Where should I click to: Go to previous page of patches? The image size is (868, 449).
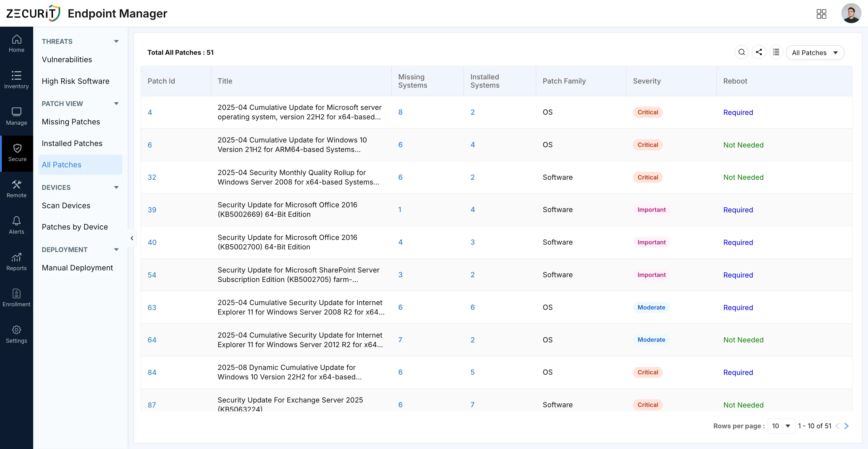(837, 426)
